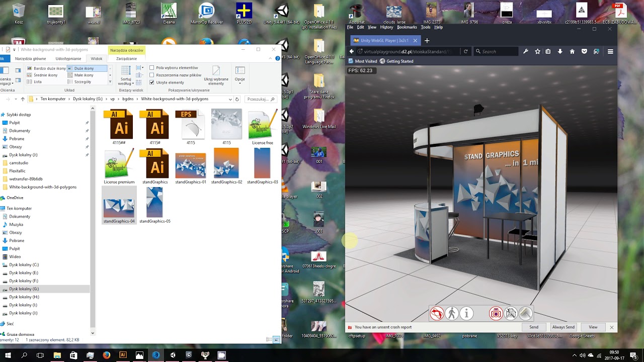This screenshot has width=644, height=362.
Task: Open Firefox Bookmarks menu
Action: click(407, 27)
